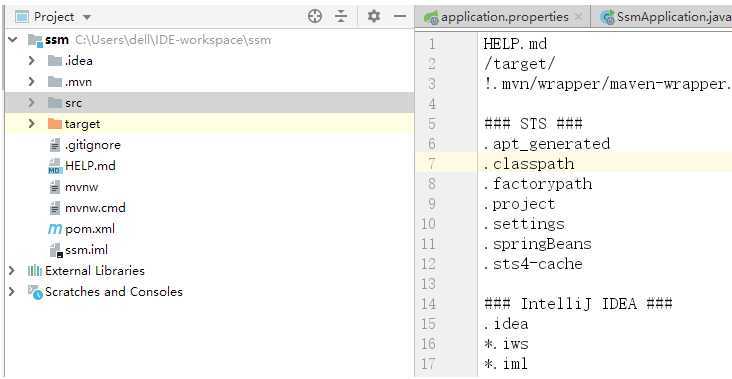Click the collapse all icon in Project panel
The height and width of the screenshot is (379, 732).
click(x=341, y=16)
